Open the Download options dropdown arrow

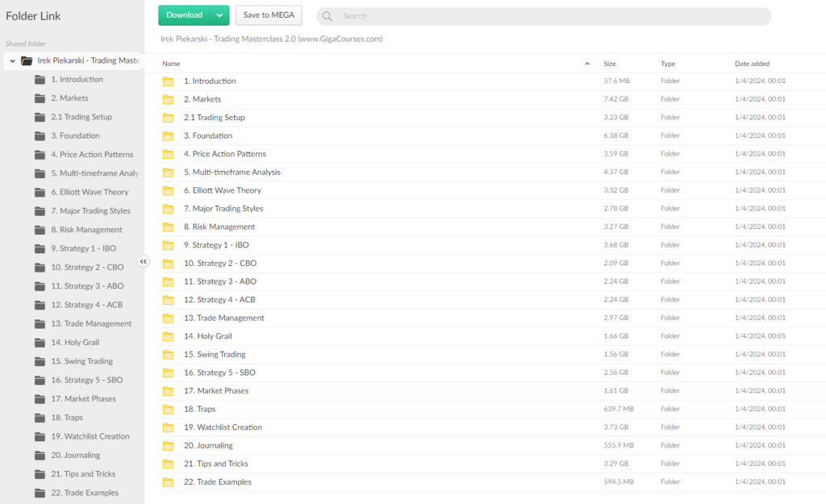click(x=219, y=15)
